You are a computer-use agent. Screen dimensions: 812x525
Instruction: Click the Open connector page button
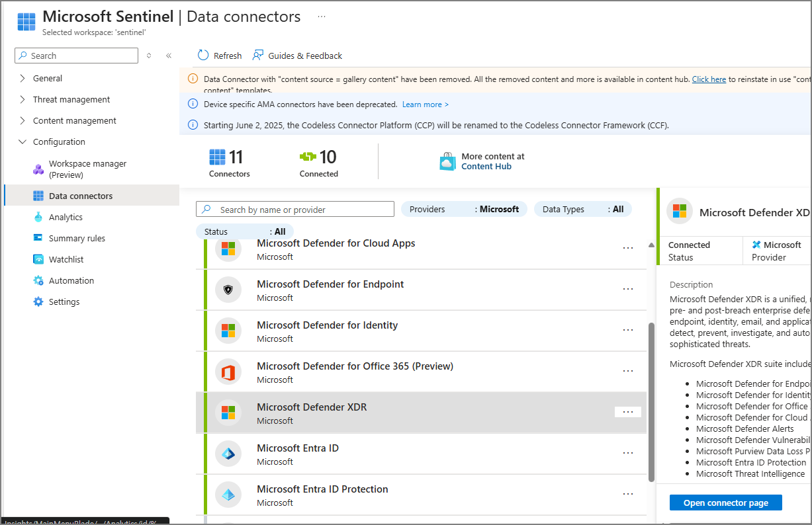726,503
